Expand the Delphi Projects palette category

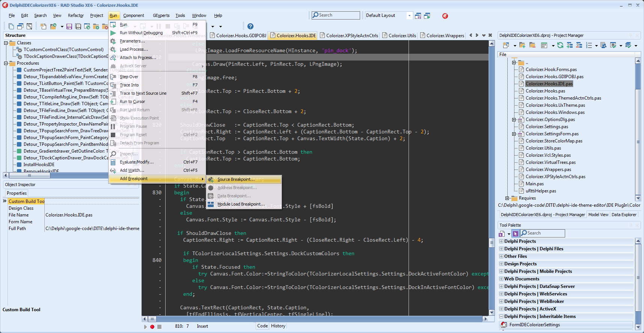point(501,241)
